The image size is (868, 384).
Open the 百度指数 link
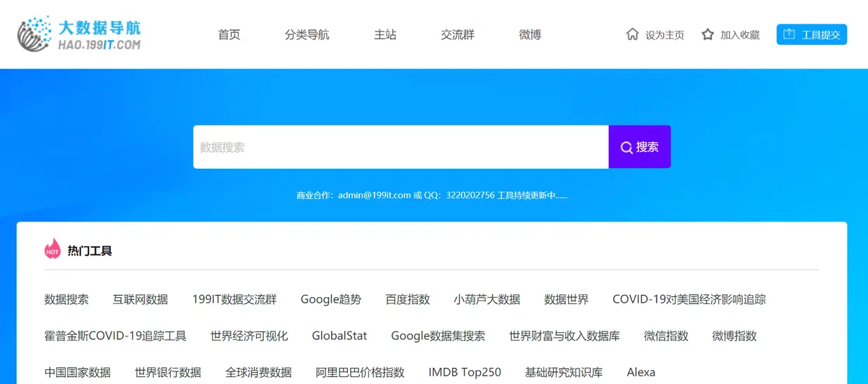pos(407,299)
